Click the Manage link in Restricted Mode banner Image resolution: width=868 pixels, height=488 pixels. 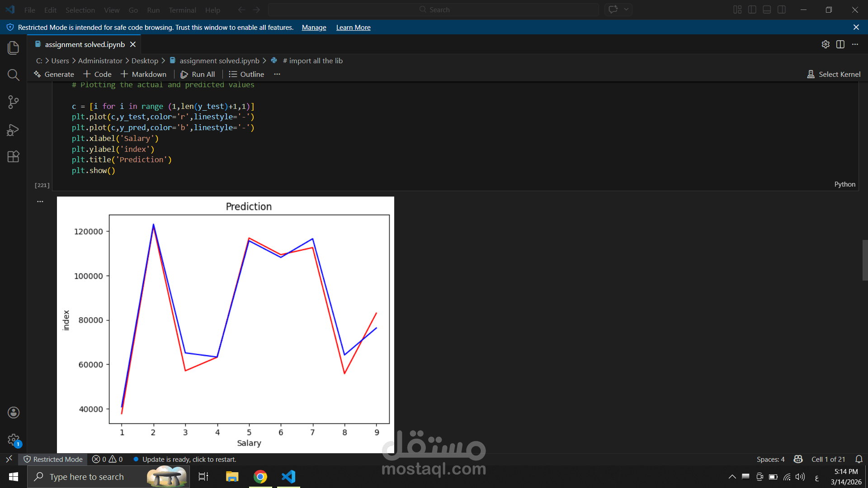pyautogui.click(x=314, y=28)
